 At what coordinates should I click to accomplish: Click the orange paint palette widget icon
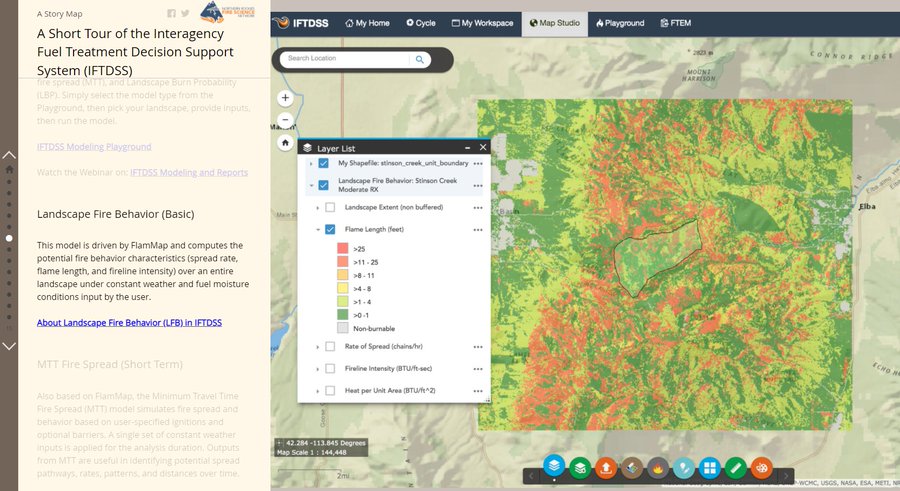coord(762,468)
